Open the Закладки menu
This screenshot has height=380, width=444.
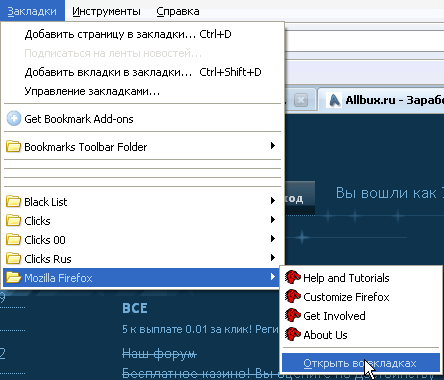pyautogui.click(x=32, y=11)
